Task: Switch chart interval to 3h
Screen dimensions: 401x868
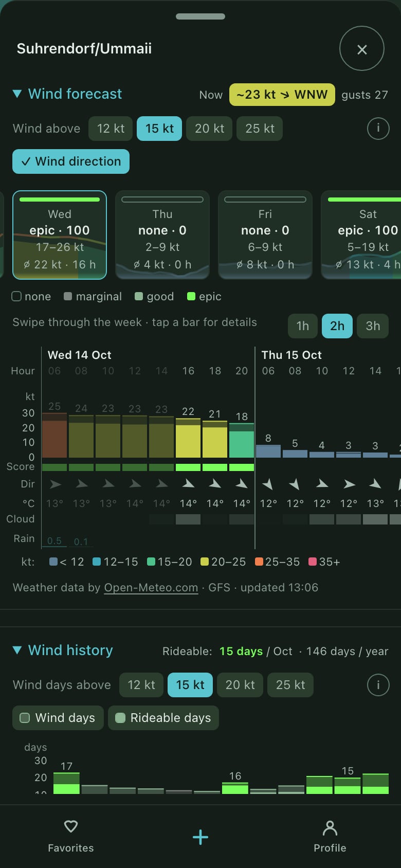Action: (x=373, y=326)
